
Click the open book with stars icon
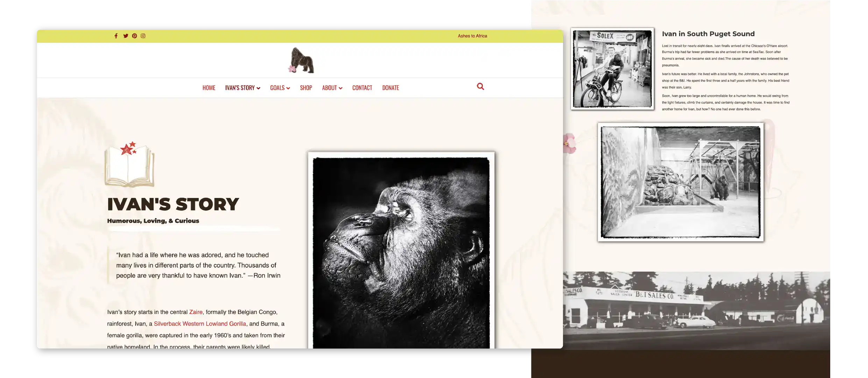[129, 164]
